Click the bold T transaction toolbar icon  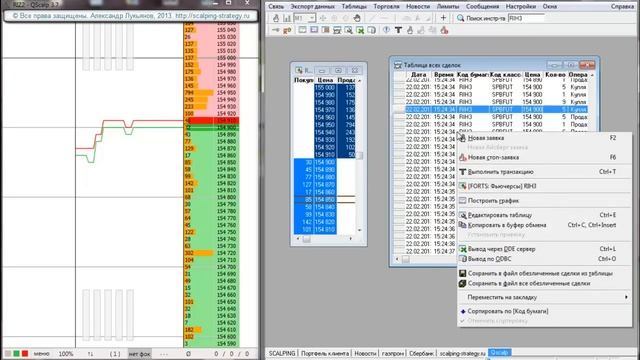[398, 30]
